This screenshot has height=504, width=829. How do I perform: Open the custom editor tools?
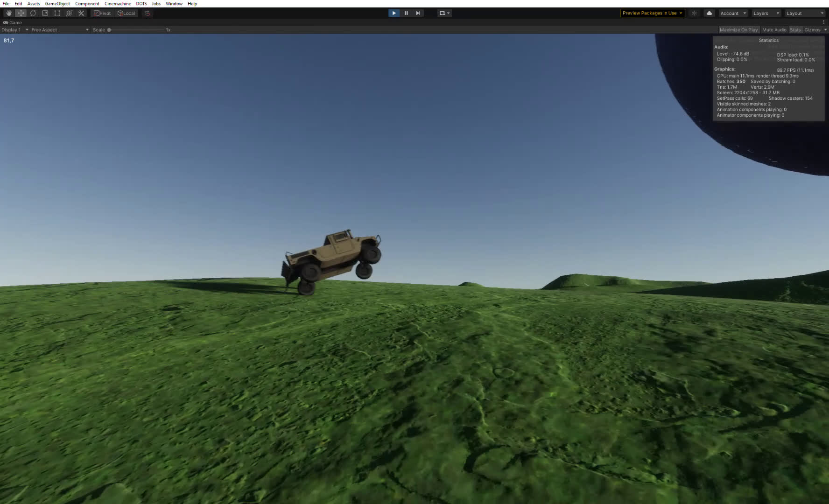pyautogui.click(x=81, y=13)
